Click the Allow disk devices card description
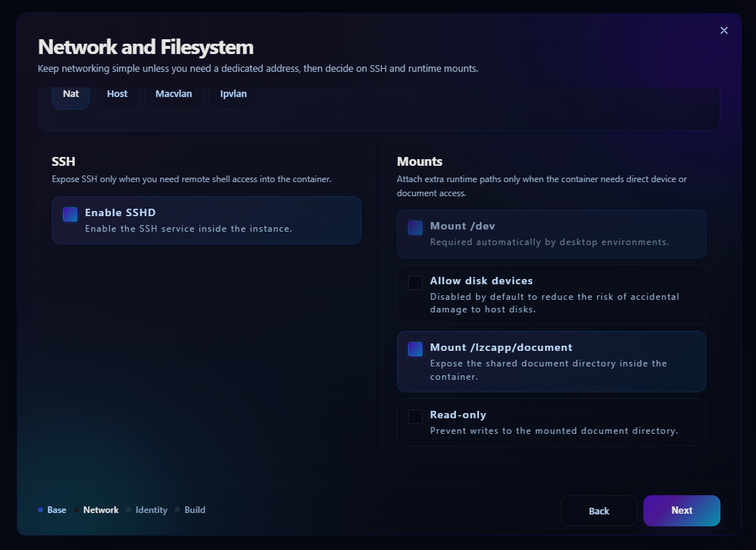The image size is (756, 550). [555, 303]
